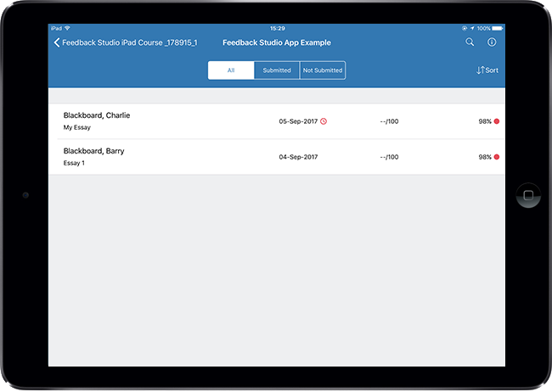Screen dimensions: 552x392
Task: Show Not Submitted papers tab
Action: coord(323,70)
